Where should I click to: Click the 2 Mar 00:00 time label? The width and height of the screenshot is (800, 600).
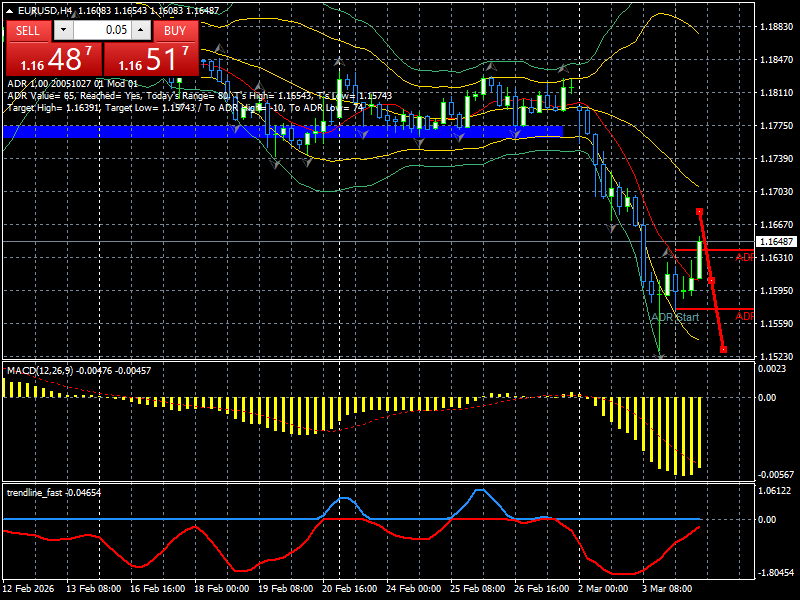point(603,588)
